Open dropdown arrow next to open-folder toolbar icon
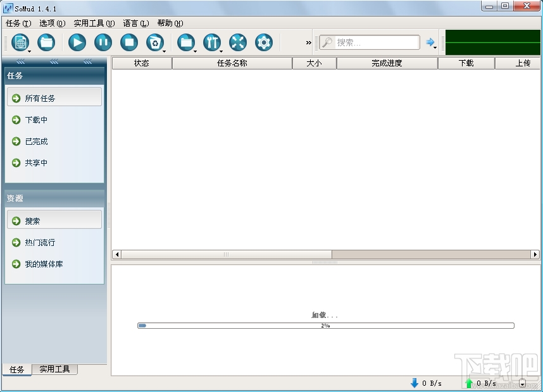The width and height of the screenshot is (543, 392). click(x=196, y=52)
